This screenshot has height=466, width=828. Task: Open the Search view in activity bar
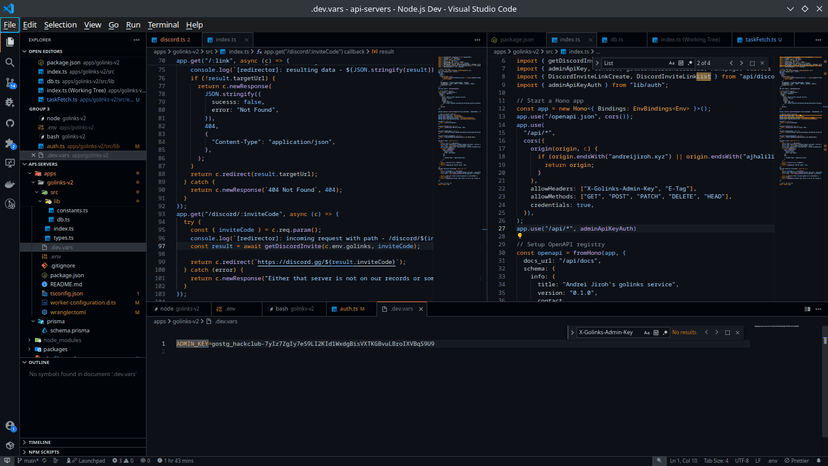[x=10, y=62]
